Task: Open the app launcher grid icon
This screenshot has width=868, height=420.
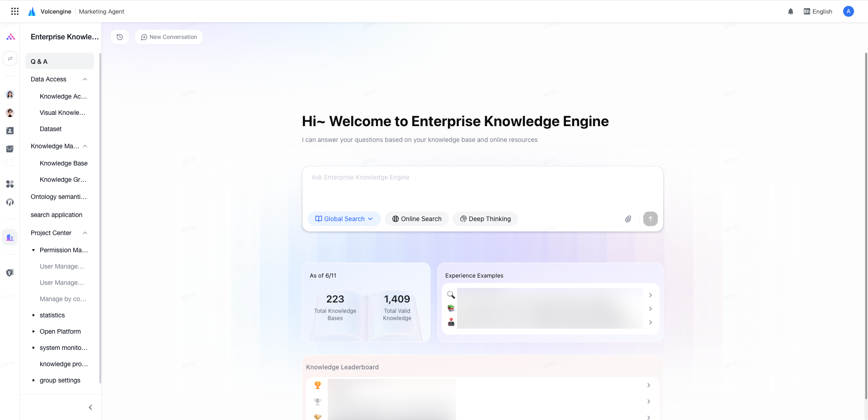Action: (15, 11)
